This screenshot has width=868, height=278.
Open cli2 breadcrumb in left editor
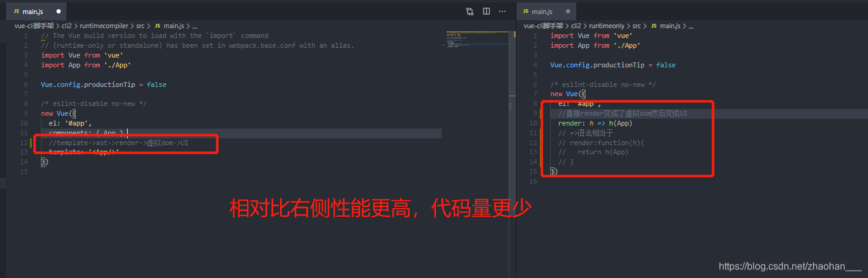pos(67,26)
